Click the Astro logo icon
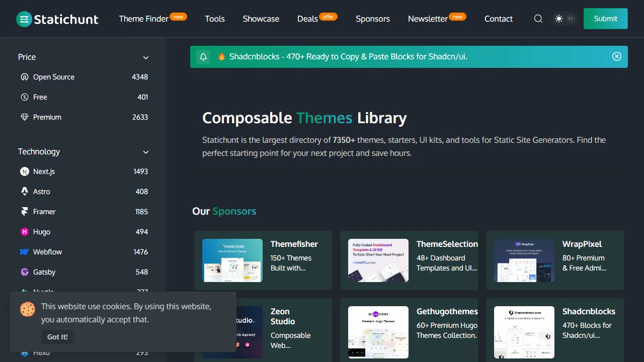 click(25, 192)
